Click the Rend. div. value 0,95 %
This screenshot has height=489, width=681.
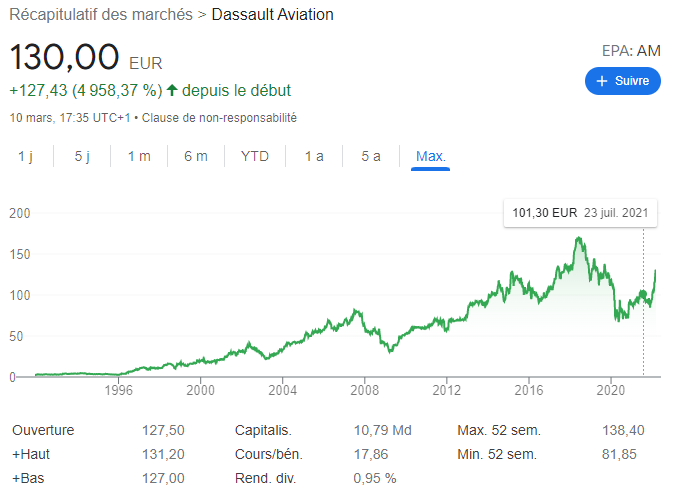[x=374, y=478]
